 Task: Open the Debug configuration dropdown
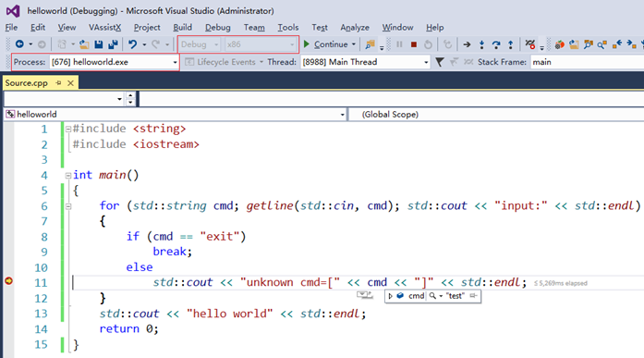pos(216,44)
